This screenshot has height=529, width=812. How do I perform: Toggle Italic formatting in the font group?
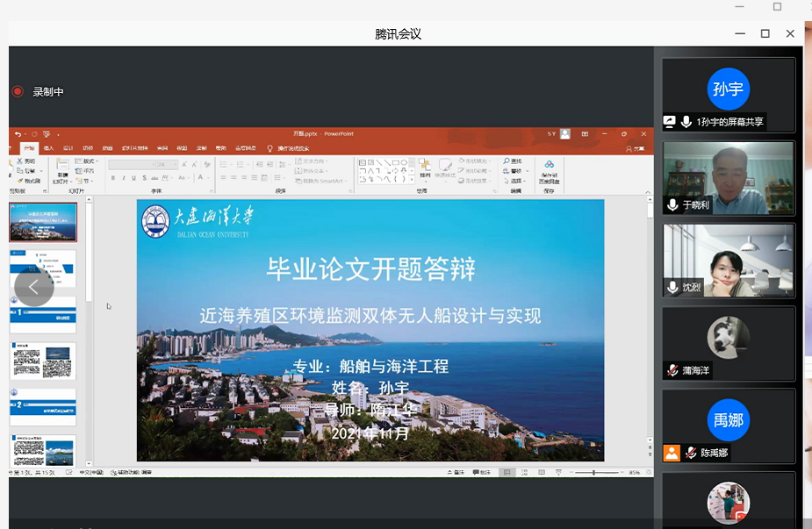tap(124, 177)
